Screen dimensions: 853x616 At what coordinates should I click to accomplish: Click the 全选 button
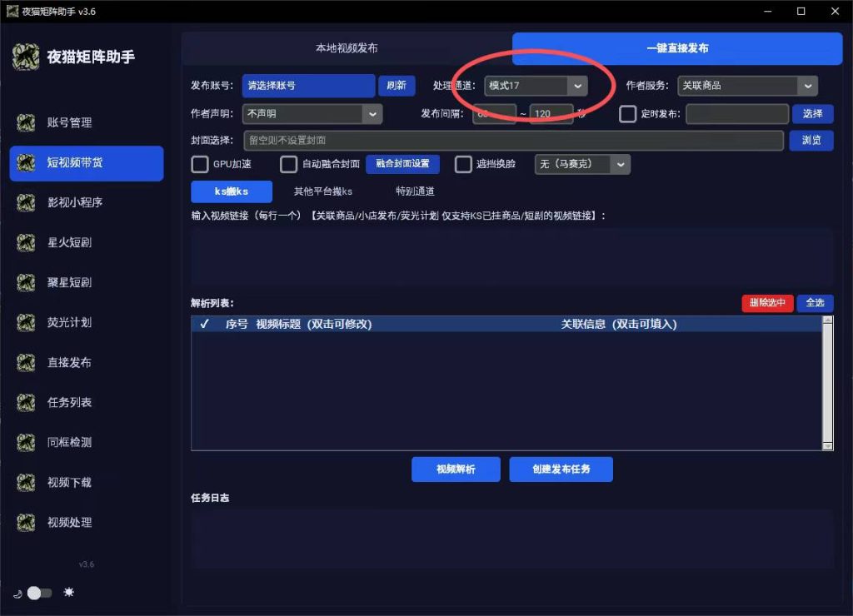pos(815,303)
